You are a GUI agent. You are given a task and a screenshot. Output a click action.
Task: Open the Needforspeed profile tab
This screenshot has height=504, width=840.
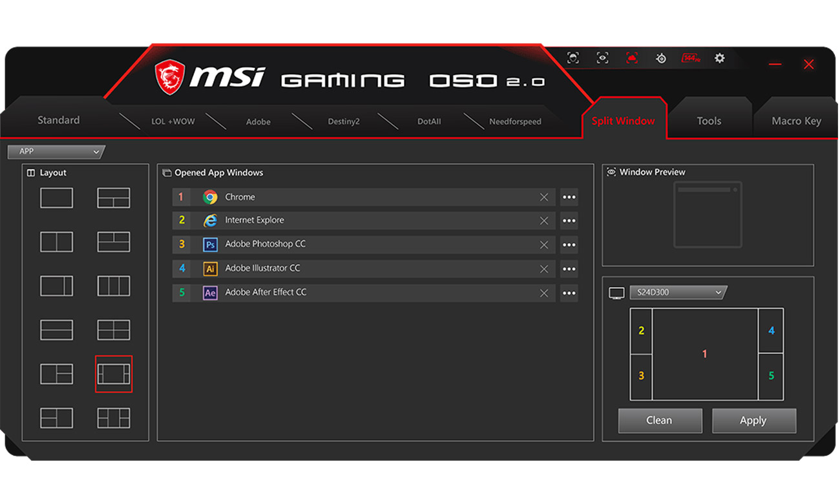[x=515, y=121]
